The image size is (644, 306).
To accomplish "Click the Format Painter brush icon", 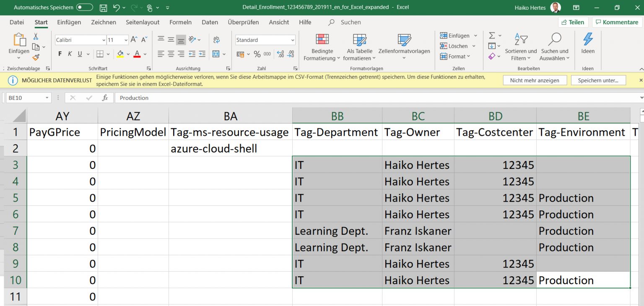I will (36, 57).
